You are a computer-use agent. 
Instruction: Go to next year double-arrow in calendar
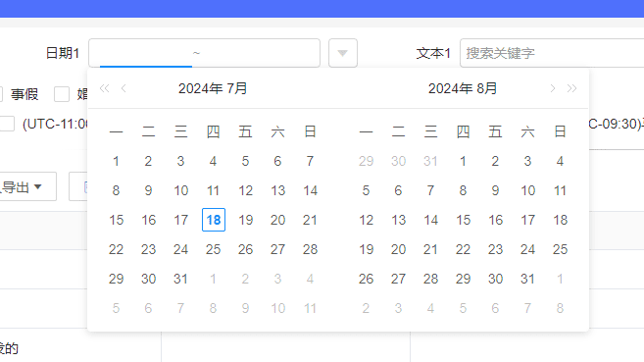(571, 88)
